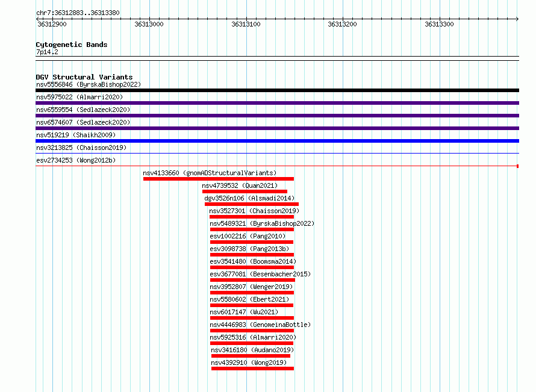This screenshot has height=392, width=536.
Task: Open nsv519219 (Shaikh2009) variant label
Action: pyautogui.click(x=76, y=135)
